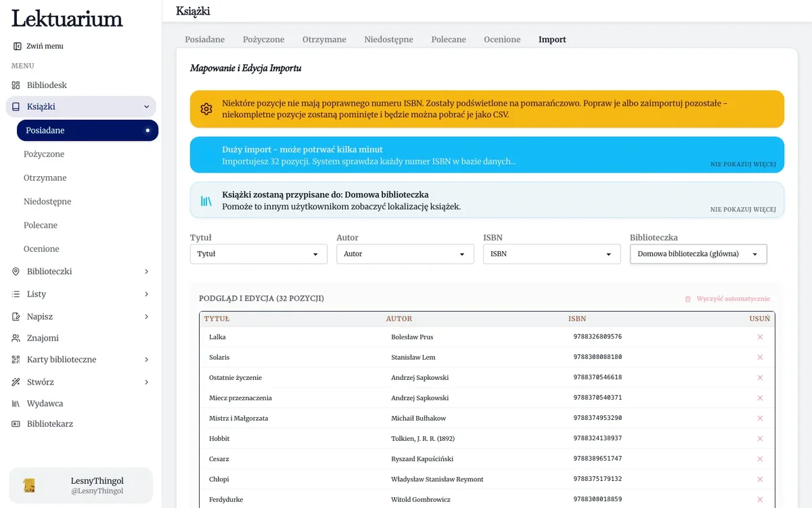Click the Zwiń menu collapse icon

(x=17, y=46)
